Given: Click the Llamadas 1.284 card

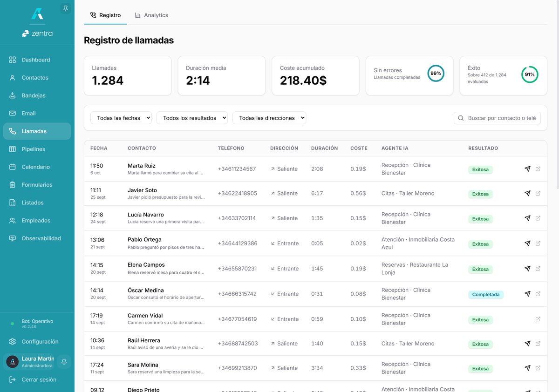Looking at the screenshot, I should [x=128, y=75].
